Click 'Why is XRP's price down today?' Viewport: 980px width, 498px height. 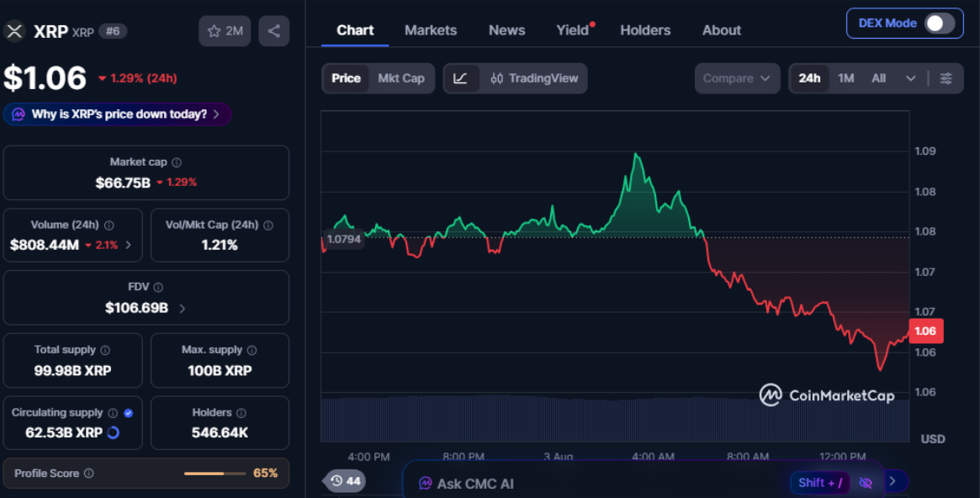[x=118, y=114]
